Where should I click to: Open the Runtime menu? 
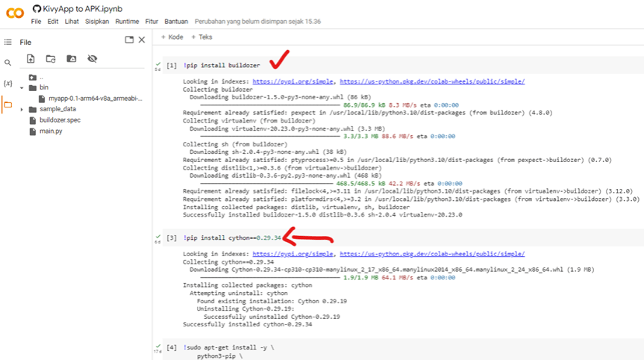127,22
